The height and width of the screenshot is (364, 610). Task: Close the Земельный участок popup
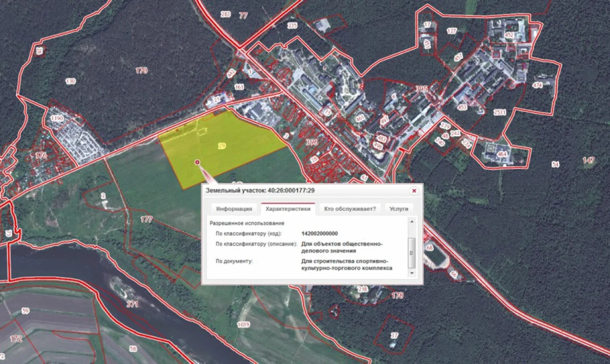414,191
